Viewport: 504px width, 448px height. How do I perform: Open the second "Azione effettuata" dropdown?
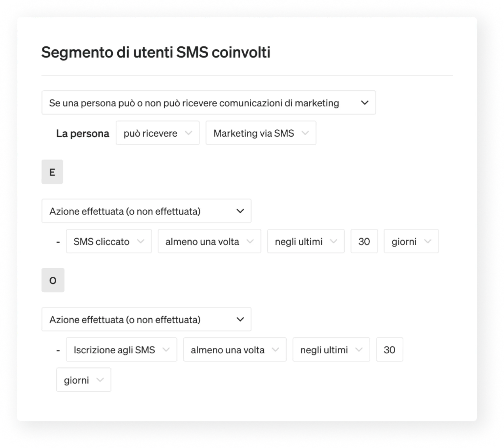(x=240, y=319)
